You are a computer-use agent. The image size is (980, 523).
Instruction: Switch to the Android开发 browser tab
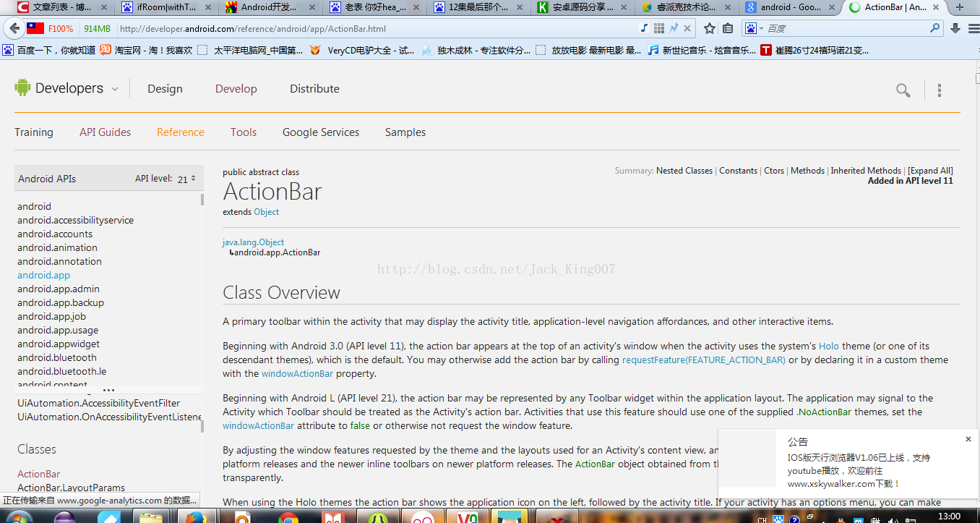[270, 7]
